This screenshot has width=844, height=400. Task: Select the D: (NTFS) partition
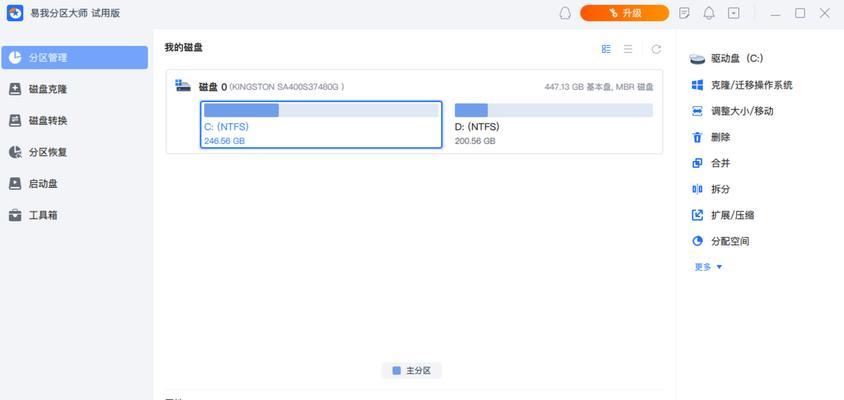(x=554, y=124)
